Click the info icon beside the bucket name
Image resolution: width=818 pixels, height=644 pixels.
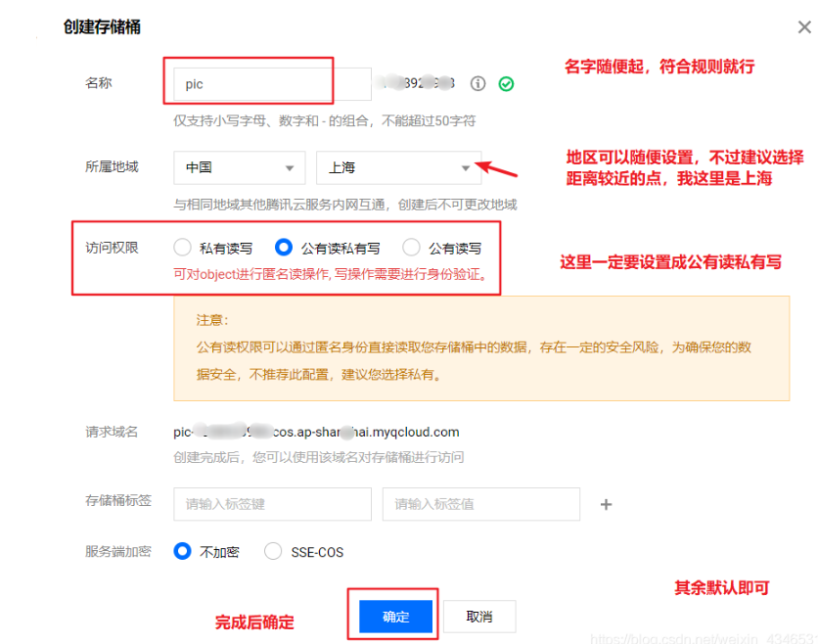[477, 84]
